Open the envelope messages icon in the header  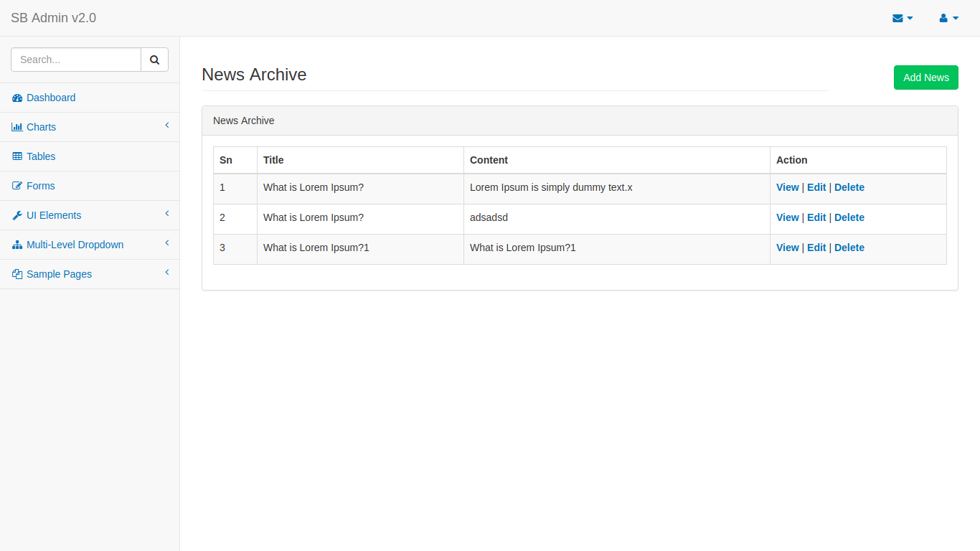tap(897, 18)
